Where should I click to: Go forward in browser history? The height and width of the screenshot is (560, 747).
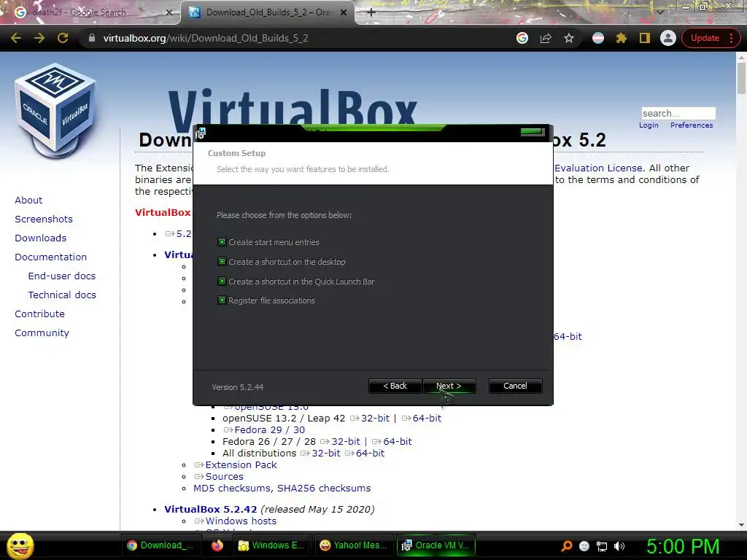pos(39,38)
